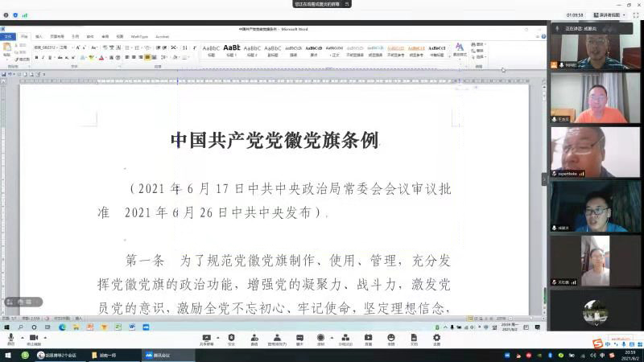This screenshot has height=362, width=644.
Task: Expand options arrow next to microphone
Action: 20,338
